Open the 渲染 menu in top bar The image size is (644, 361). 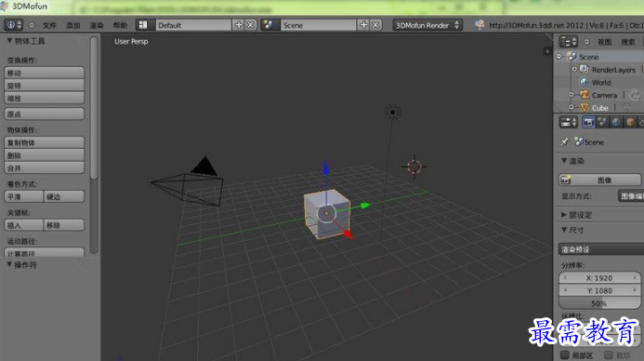pos(97,25)
